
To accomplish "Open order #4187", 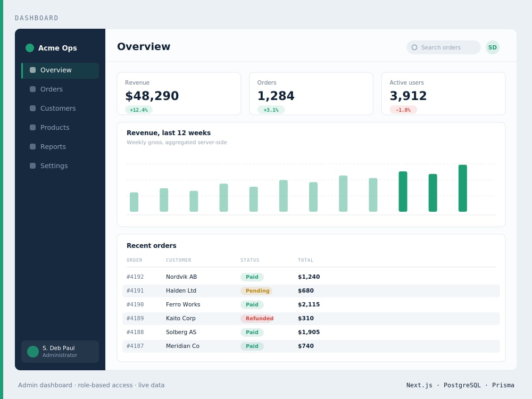I will pyautogui.click(x=135, y=346).
